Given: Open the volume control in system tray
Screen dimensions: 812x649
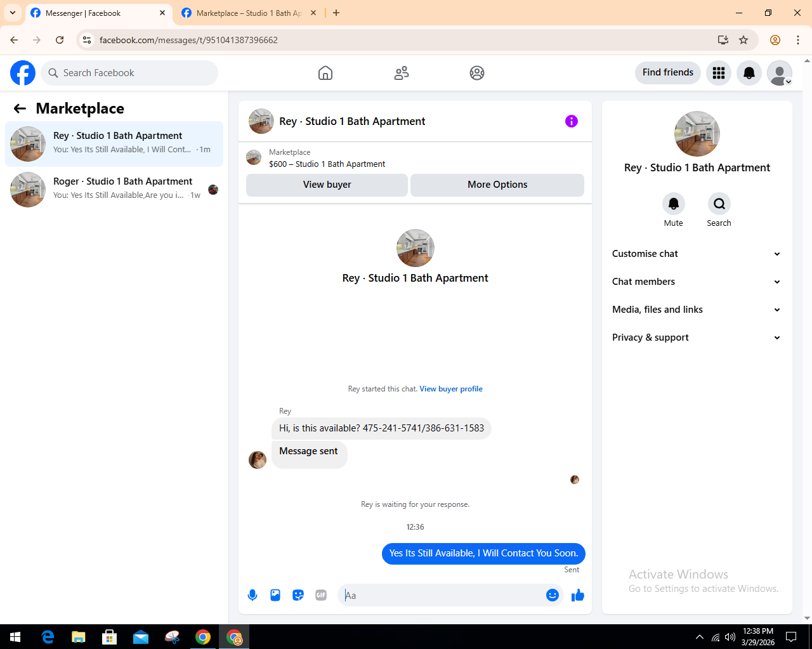Looking at the screenshot, I should pyautogui.click(x=730, y=637).
